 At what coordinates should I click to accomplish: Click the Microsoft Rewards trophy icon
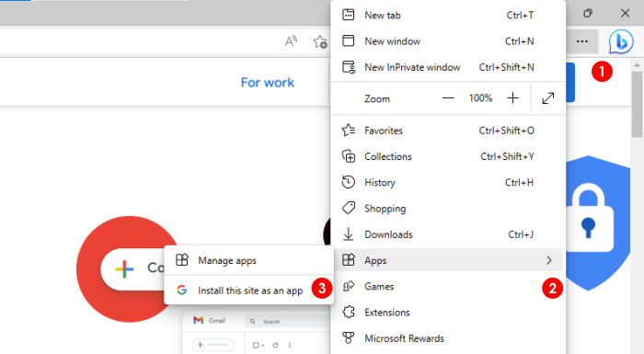[349, 338]
